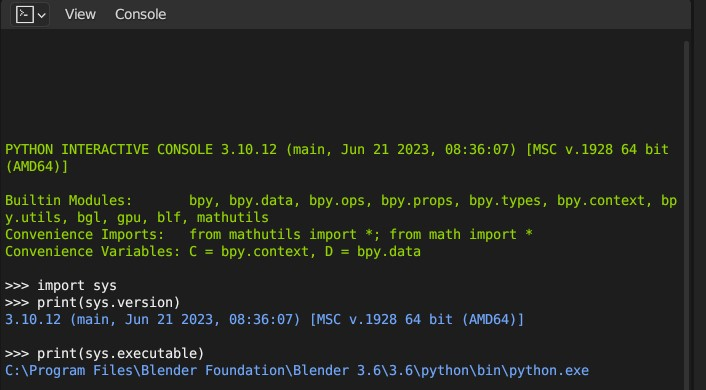The width and height of the screenshot is (706, 390).
Task: Click the console vertical scrollbar
Action: click(686, 215)
